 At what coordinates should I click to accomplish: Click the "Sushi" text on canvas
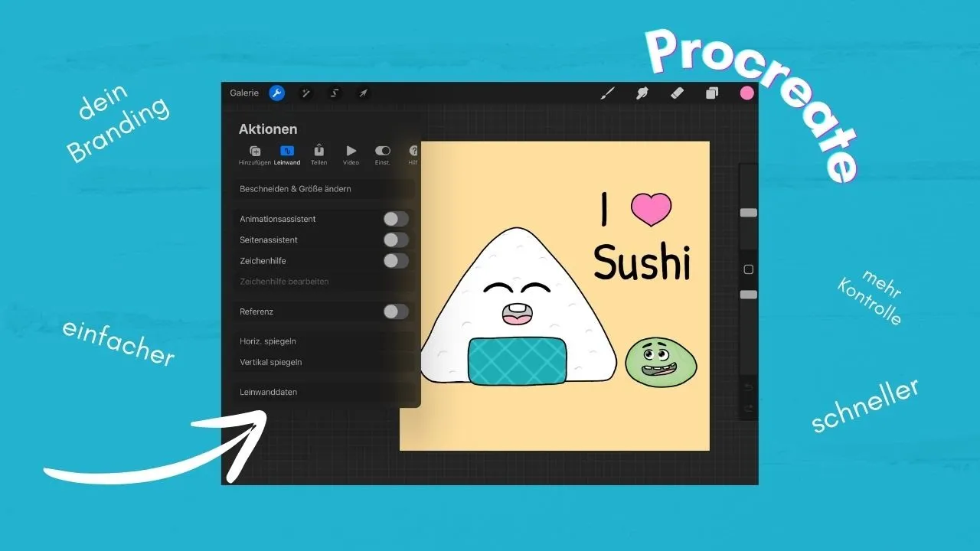pyautogui.click(x=642, y=262)
